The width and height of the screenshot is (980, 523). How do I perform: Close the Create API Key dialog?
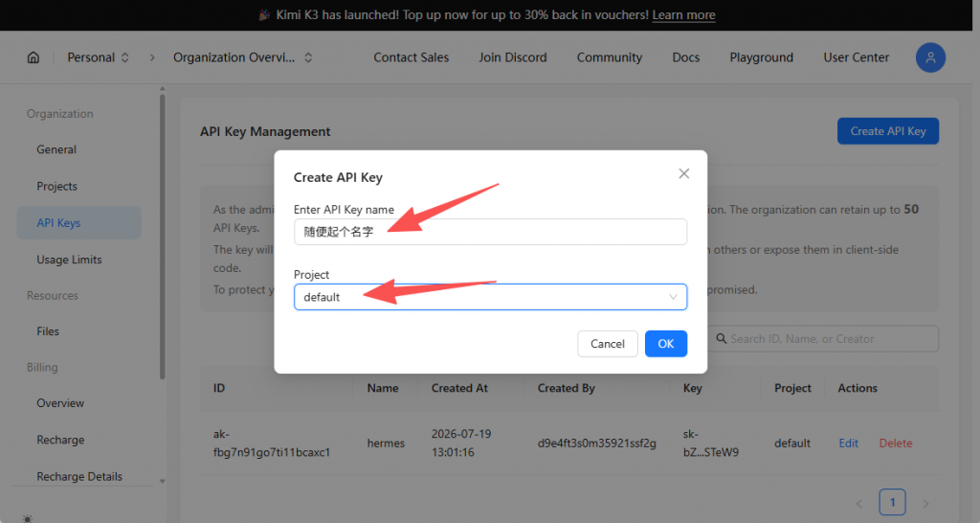coord(683,173)
